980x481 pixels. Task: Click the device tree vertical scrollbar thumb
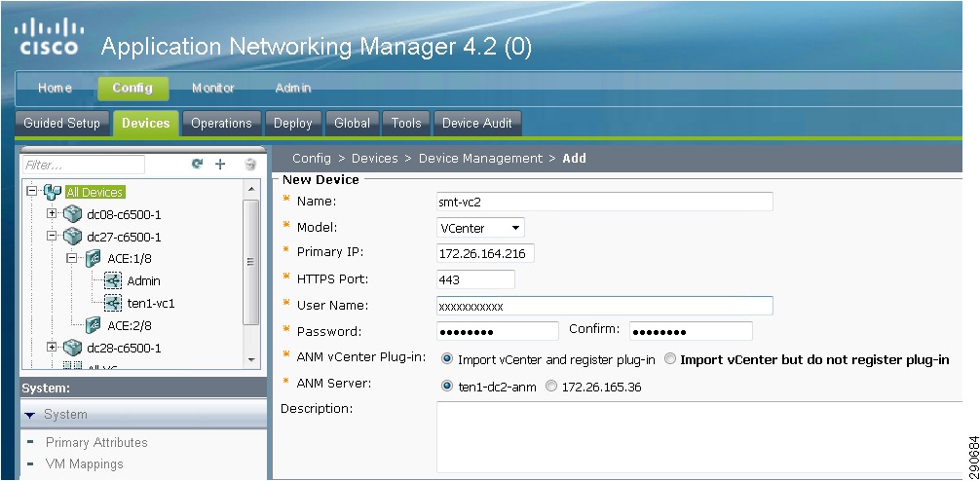coord(251,262)
